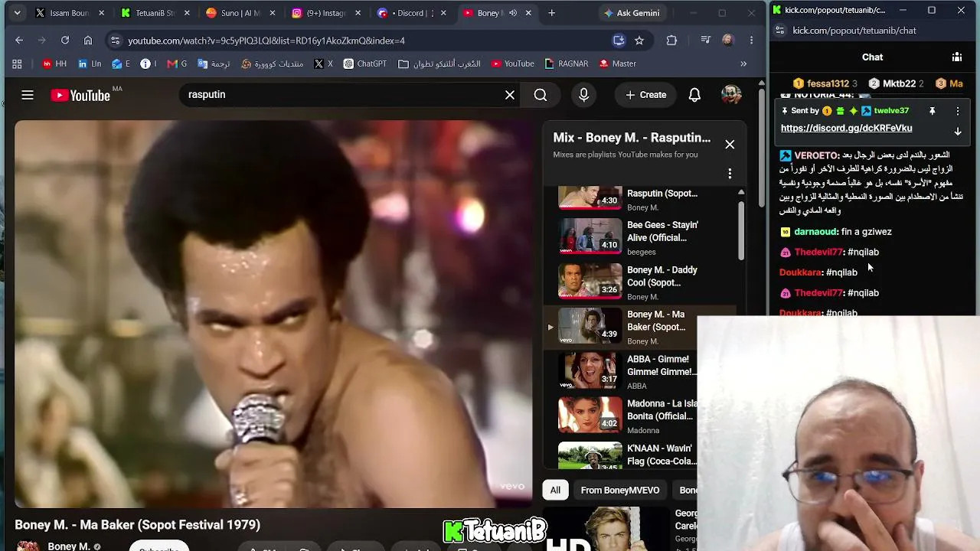Click the youtube.com address bar URL

(x=266, y=41)
